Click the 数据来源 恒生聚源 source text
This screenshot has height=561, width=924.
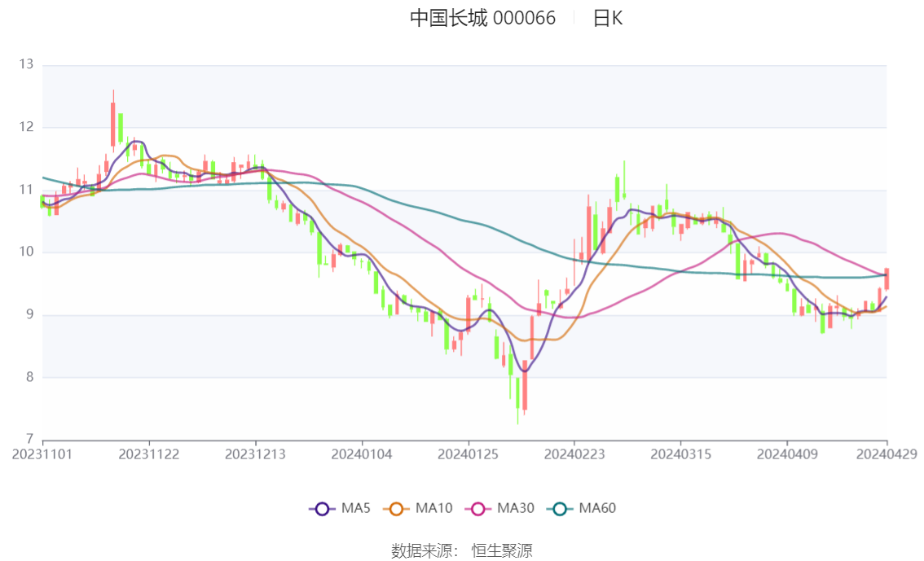tap(462, 551)
